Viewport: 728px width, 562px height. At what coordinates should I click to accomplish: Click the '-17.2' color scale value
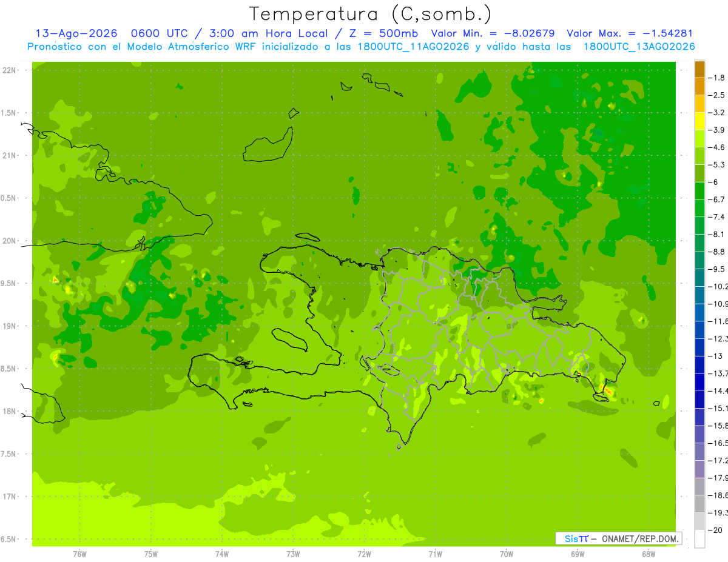tap(718, 460)
